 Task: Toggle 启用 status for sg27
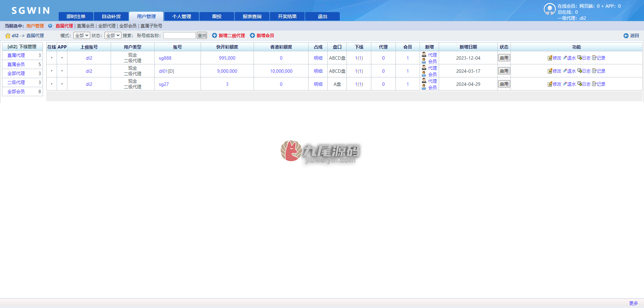(504, 84)
